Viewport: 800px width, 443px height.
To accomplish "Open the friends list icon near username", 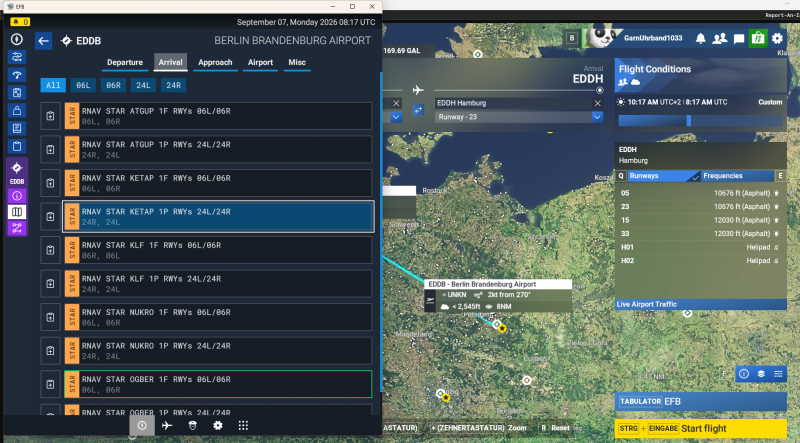I will click(720, 38).
